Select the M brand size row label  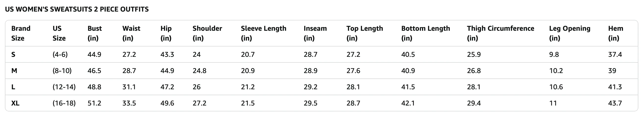pyautogui.click(x=14, y=71)
